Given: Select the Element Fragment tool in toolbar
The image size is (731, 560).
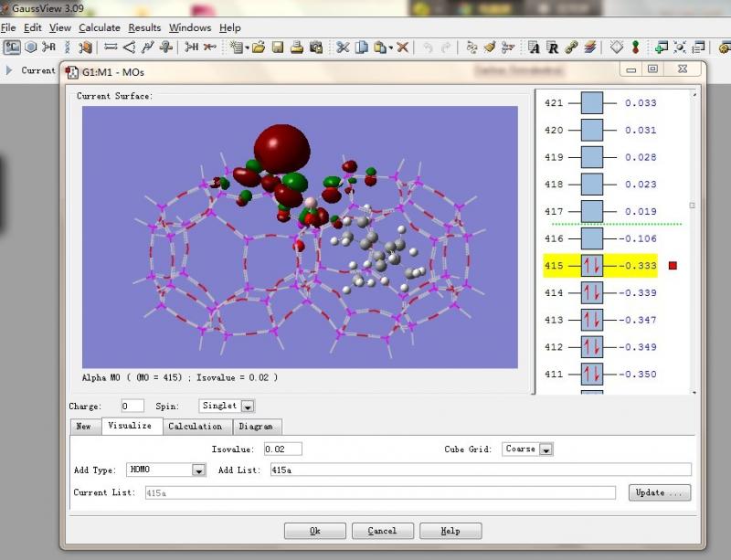Looking at the screenshot, I should point(12,47).
